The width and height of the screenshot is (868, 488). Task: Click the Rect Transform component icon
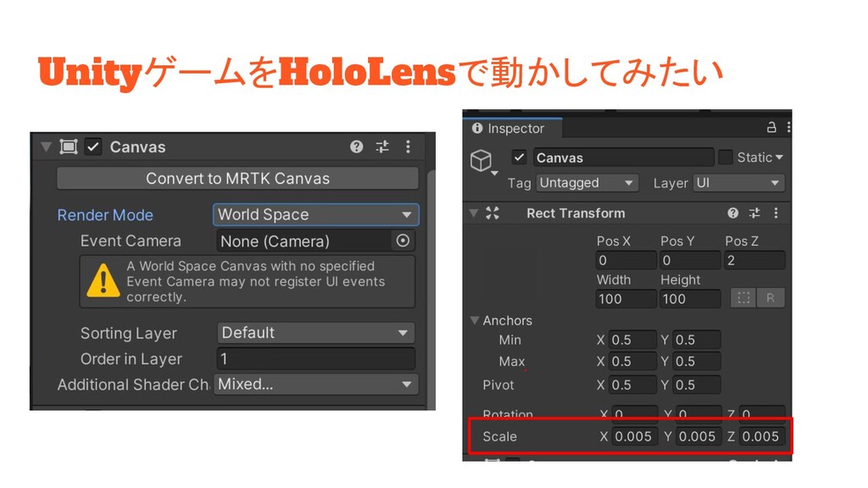tap(492, 213)
